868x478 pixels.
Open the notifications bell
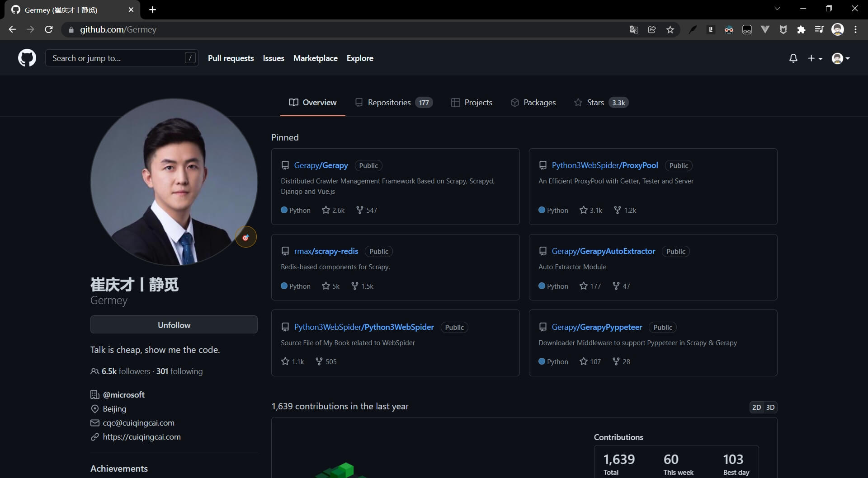(793, 58)
